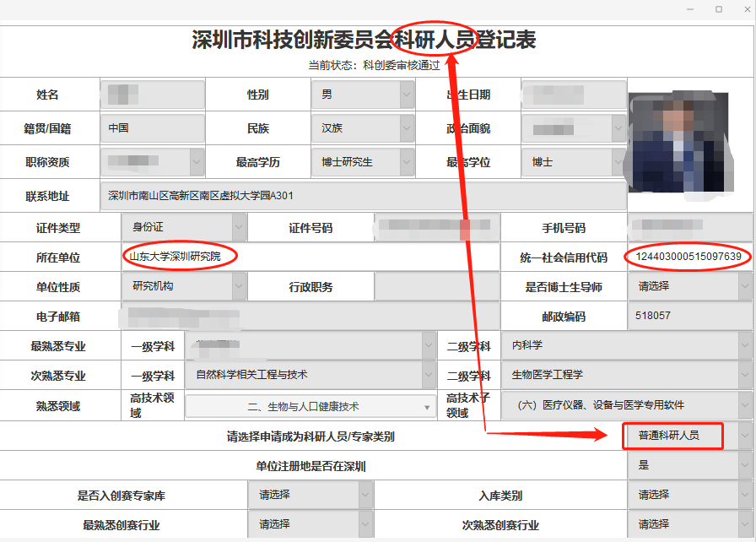The height and width of the screenshot is (542, 756).
Task: Open the 普通科研人员 category dropdown
Action: (688, 436)
